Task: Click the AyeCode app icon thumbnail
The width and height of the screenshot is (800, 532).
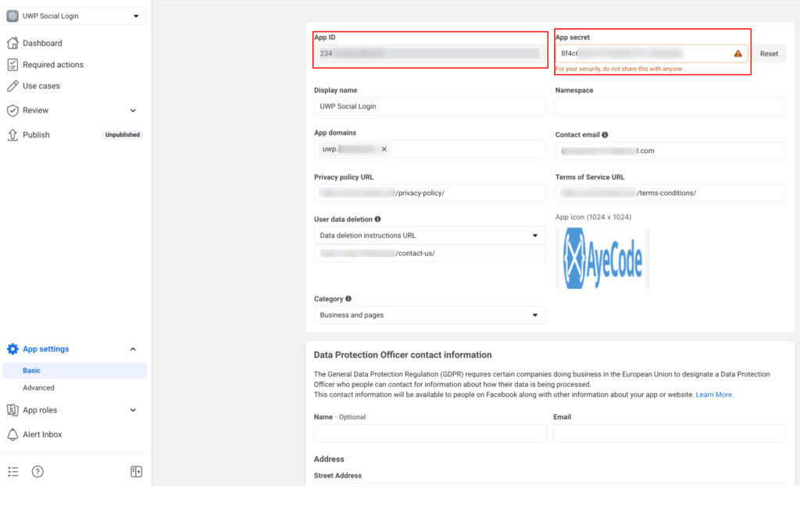Action: pos(602,259)
